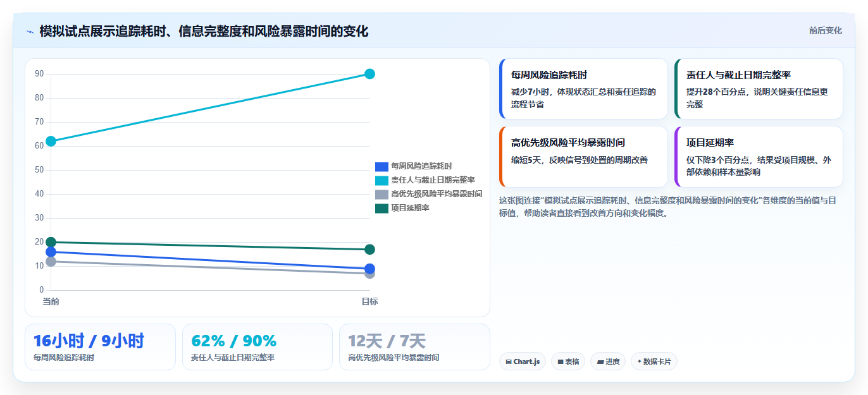Click the 当前 x-axis label
868x395 pixels.
[51, 301]
